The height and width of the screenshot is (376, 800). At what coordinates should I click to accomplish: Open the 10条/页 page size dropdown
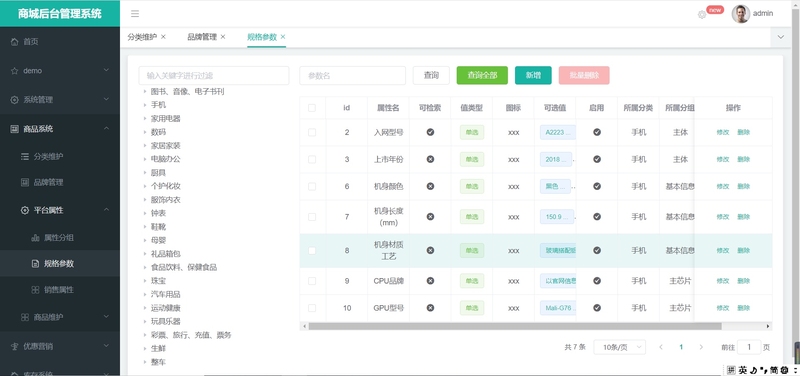tap(619, 347)
